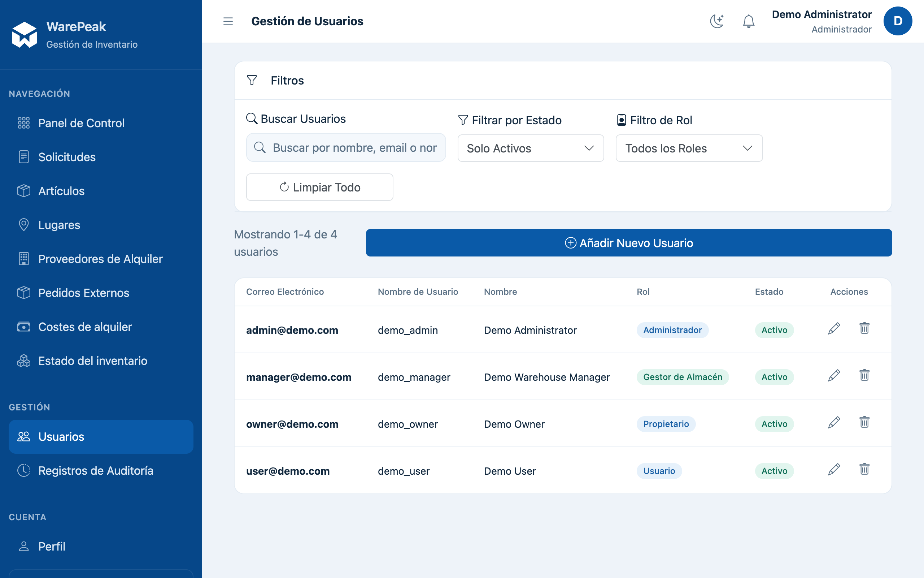Click the Rol column header
Viewport: 924px width, 578px height.
pos(643,292)
